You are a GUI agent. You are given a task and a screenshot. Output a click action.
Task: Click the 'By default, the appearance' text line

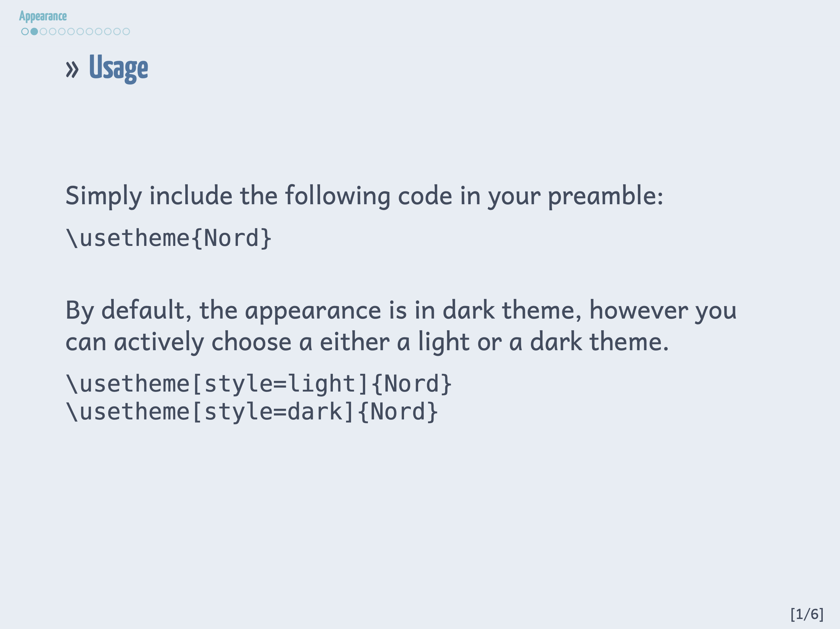coord(401,310)
